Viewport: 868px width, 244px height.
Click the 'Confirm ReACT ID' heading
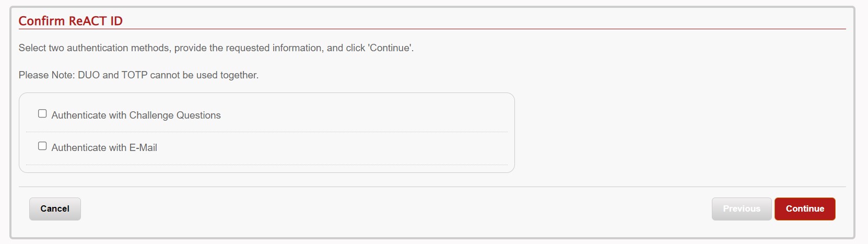(x=71, y=21)
